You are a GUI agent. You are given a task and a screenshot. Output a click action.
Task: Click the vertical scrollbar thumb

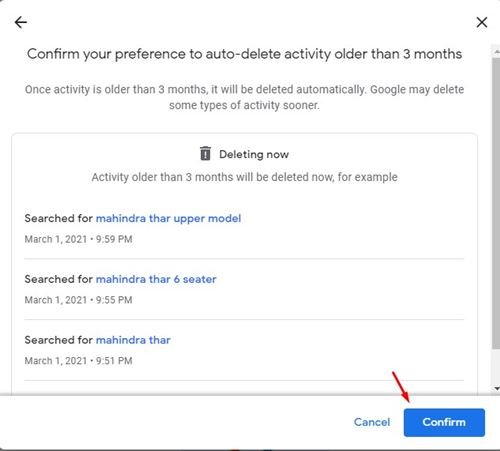pyautogui.click(x=496, y=203)
